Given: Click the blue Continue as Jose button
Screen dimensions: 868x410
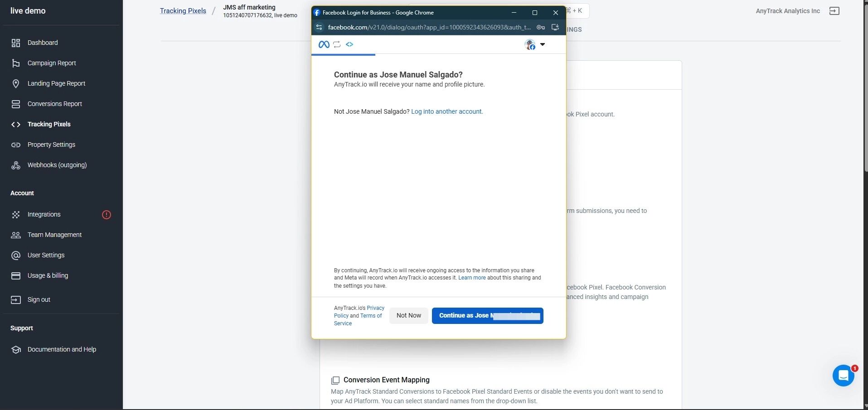Looking at the screenshot, I should pos(488,316).
